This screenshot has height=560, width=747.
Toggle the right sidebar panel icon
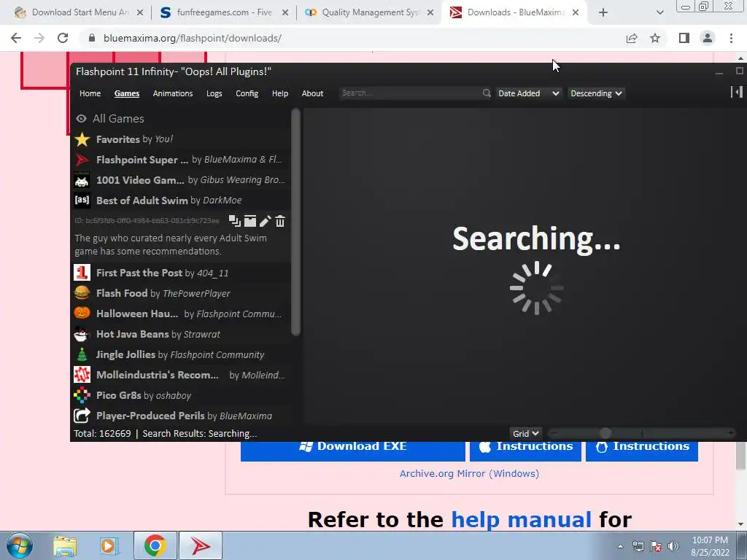(737, 92)
